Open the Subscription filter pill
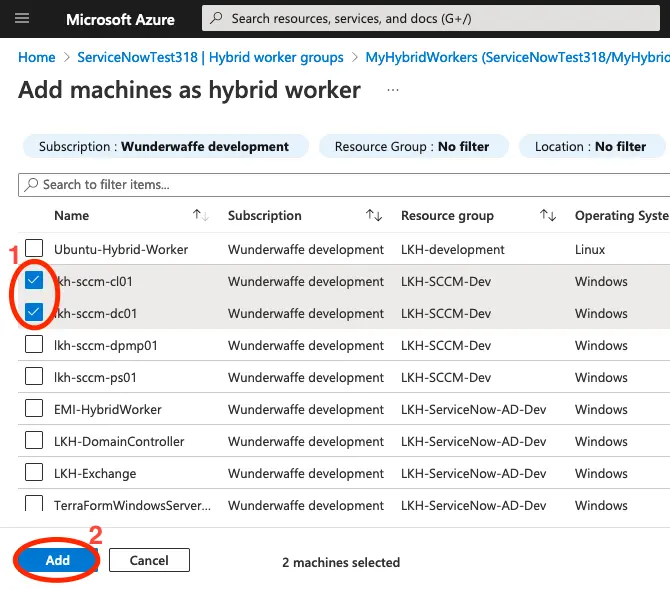This screenshot has width=670, height=589. coord(165,146)
